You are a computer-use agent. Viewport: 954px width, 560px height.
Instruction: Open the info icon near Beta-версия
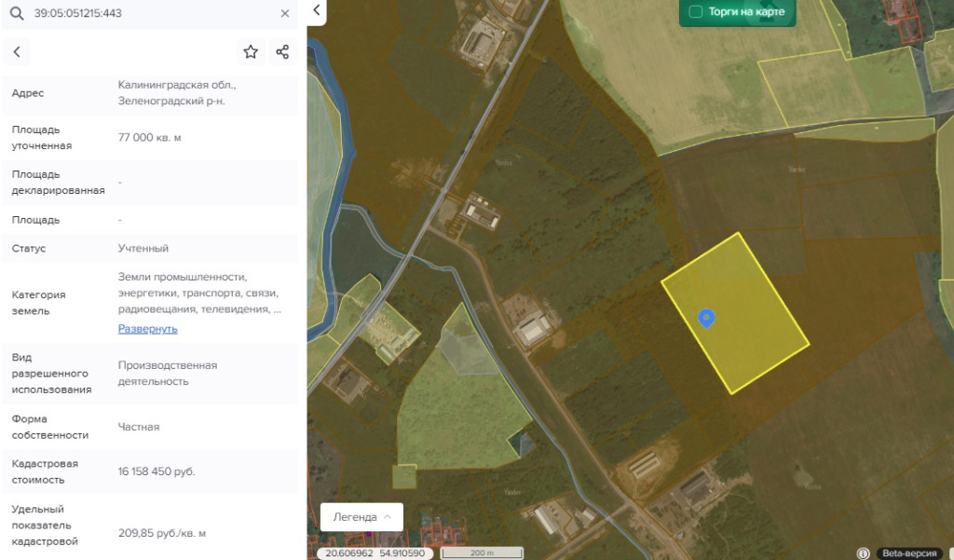(x=863, y=553)
